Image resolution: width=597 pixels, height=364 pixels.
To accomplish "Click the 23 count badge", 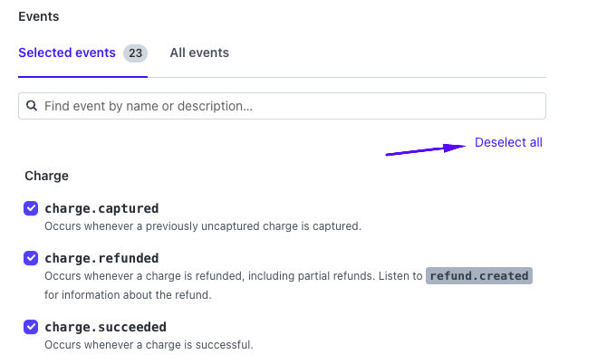I will (x=135, y=53).
